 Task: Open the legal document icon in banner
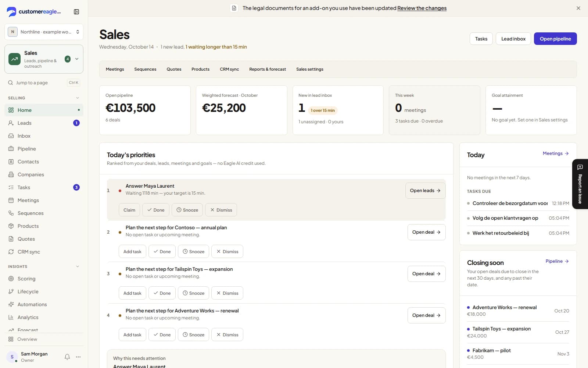coord(234,8)
